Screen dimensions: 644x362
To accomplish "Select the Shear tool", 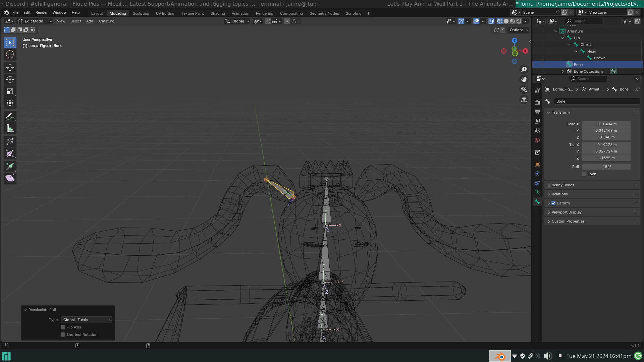I will coord(10,178).
